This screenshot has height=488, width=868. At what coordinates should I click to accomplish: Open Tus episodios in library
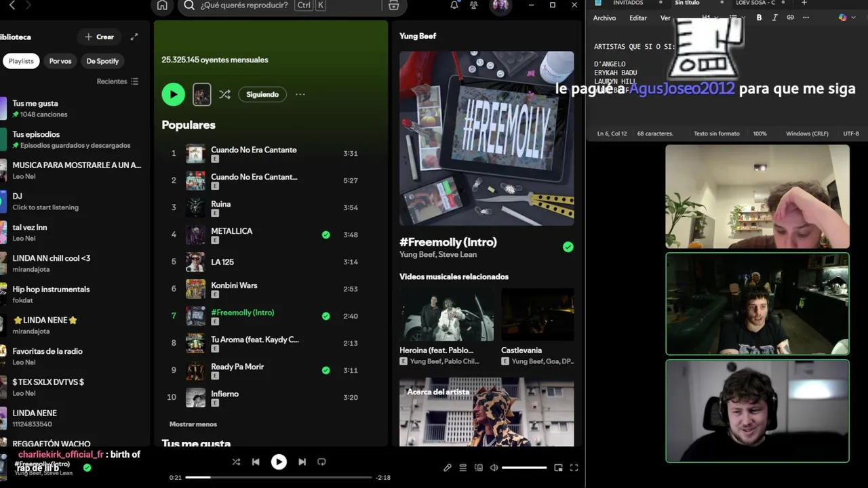click(71, 140)
